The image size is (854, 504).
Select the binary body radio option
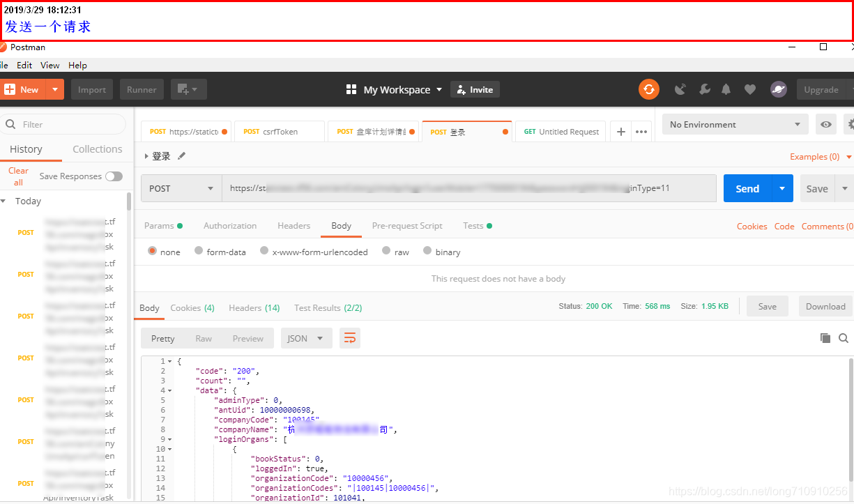(427, 251)
